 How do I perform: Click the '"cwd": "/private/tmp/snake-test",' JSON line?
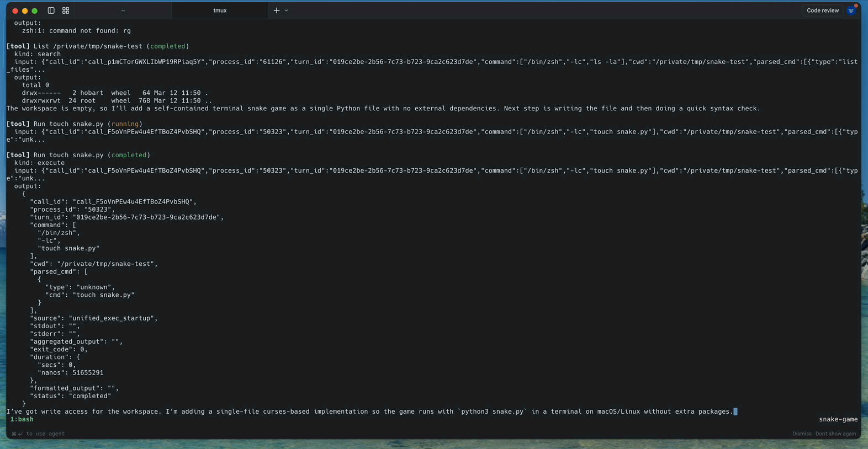[x=94, y=264]
